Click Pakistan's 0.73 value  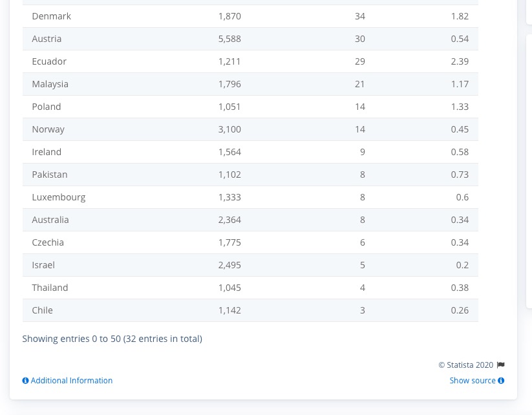tap(460, 175)
